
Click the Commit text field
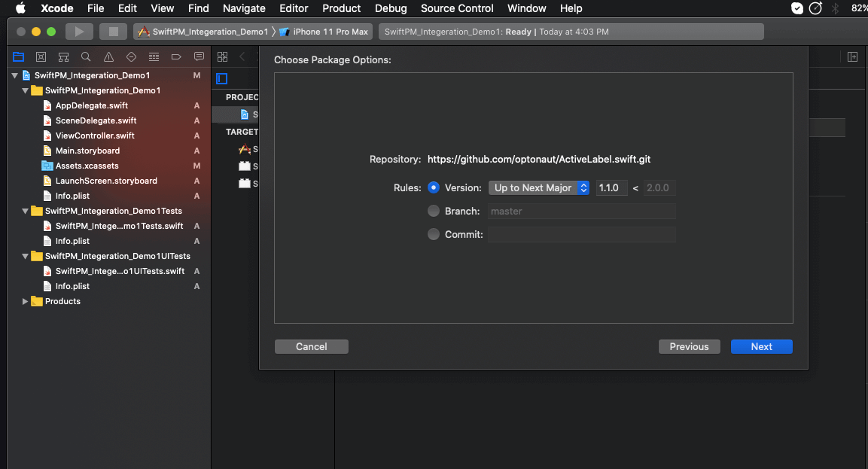point(582,234)
